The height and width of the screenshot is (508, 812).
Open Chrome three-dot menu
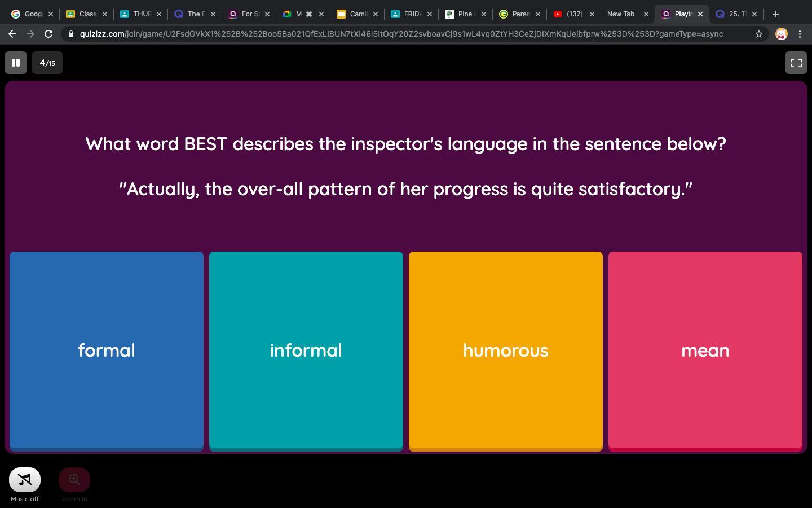(800, 34)
